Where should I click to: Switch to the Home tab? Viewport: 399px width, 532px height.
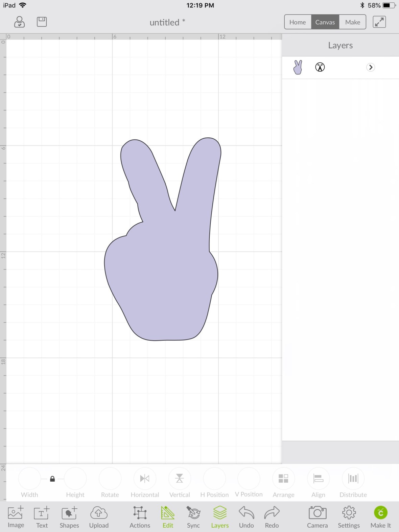[298, 22]
